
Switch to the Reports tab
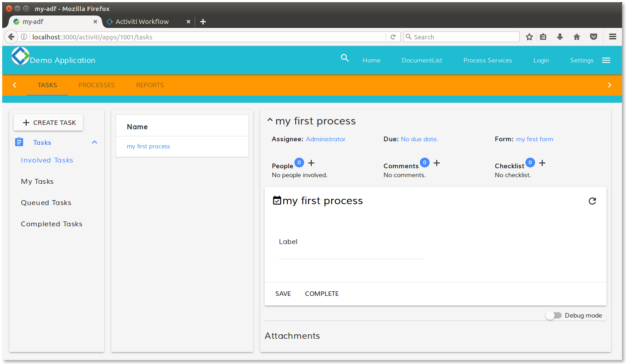pos(150,85)
